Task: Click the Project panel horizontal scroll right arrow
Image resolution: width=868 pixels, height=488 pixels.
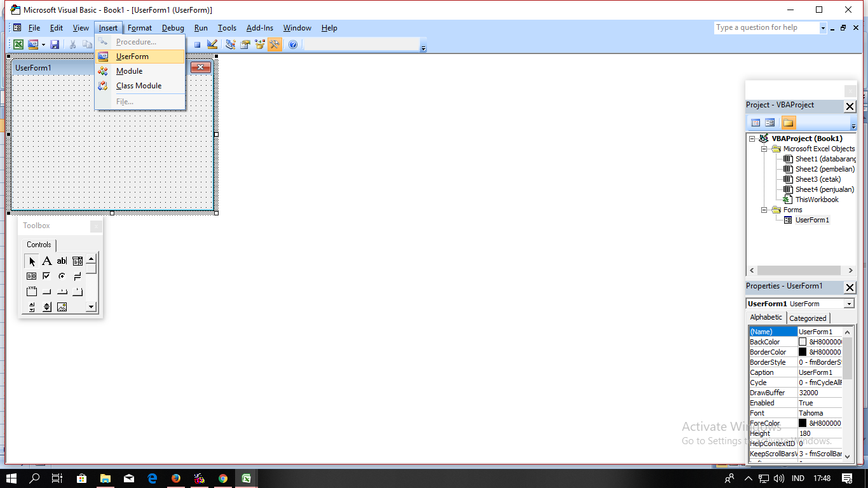Action: (851, 271)
